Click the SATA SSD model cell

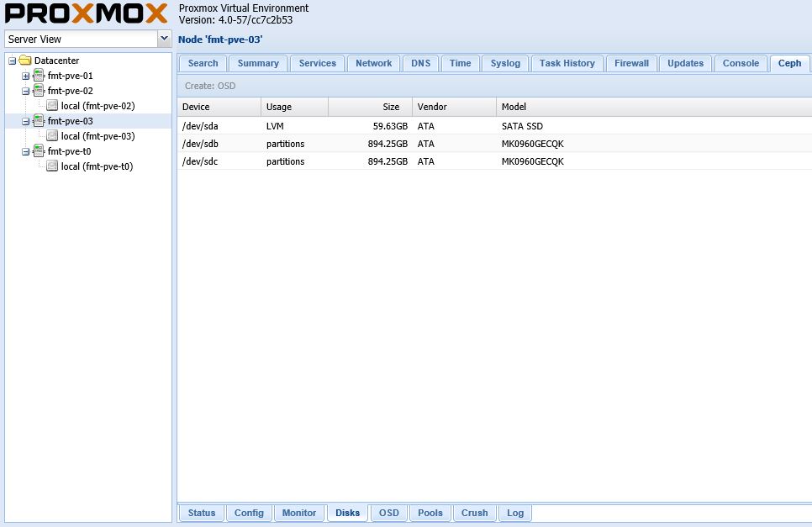(522, 126)
